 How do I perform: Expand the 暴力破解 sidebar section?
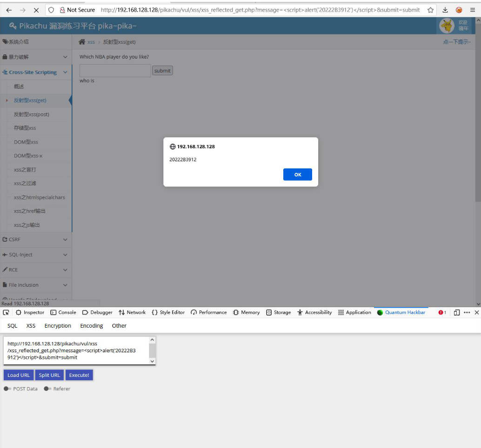pos(36,57)
